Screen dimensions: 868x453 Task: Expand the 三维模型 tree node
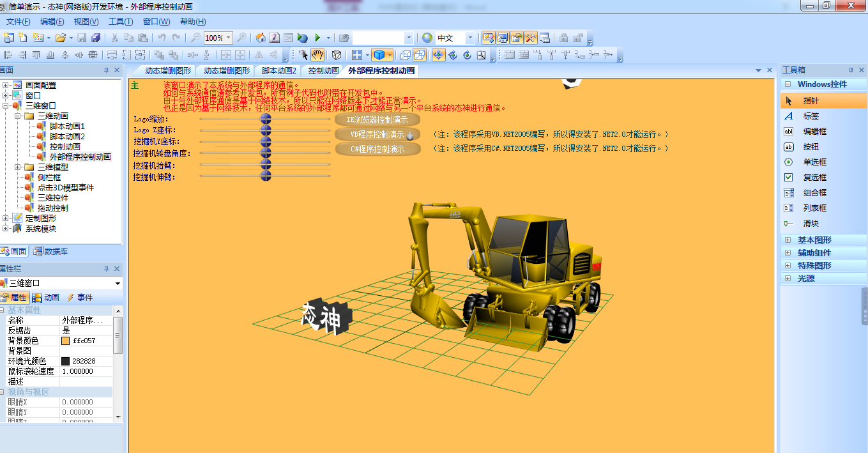click(18, 167)
